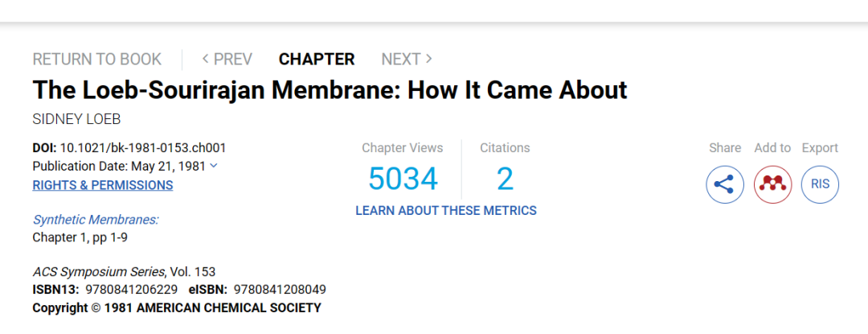Click the ACS Symposium Series text
Viewport: 868px width, 334px height.
[98, 271]
